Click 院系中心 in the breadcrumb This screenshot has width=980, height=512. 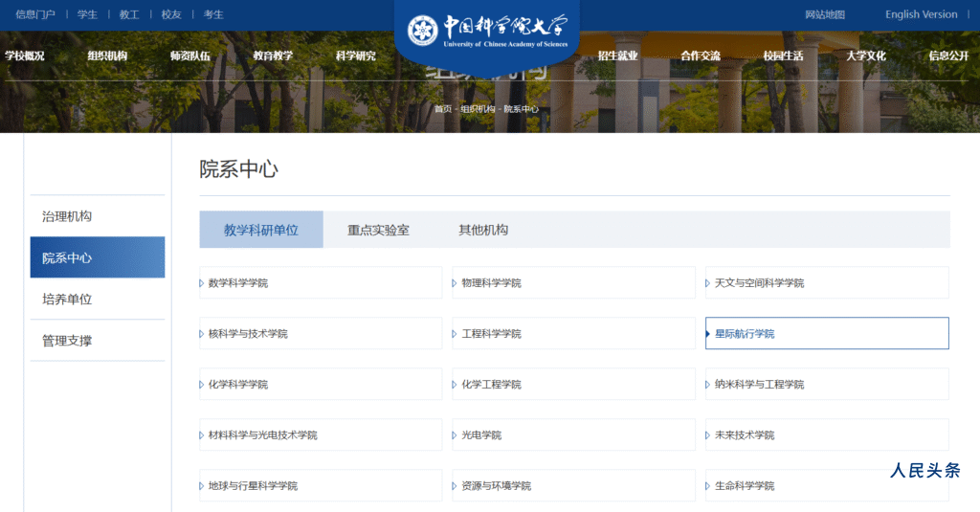(522, 109)
